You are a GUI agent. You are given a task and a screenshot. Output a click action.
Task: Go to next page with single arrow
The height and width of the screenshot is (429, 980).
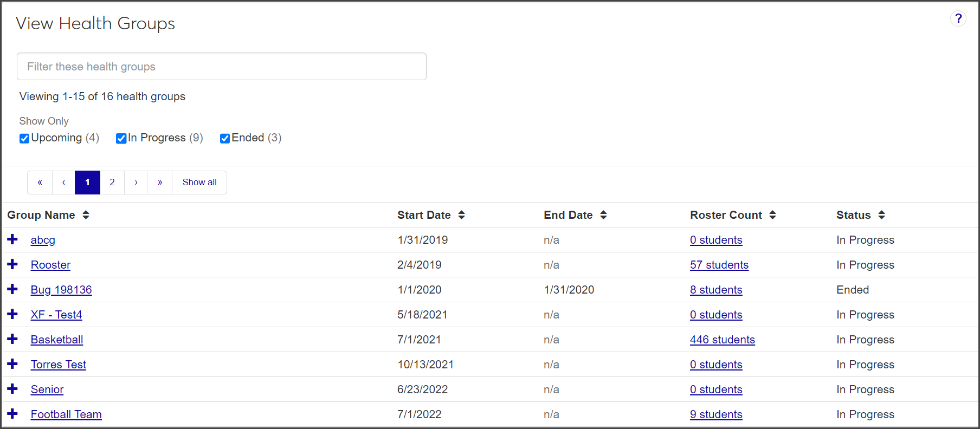[136, 183]
